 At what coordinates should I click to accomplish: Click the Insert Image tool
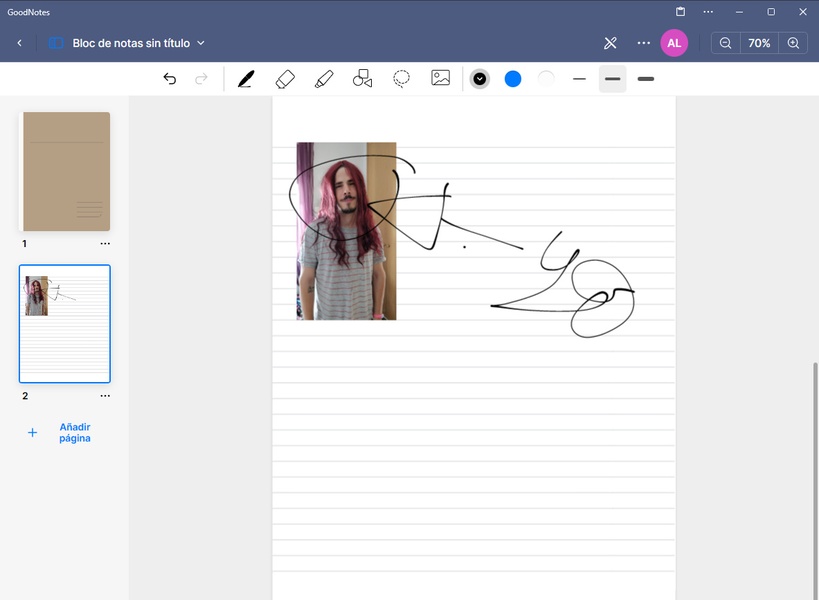coord(440,78)
